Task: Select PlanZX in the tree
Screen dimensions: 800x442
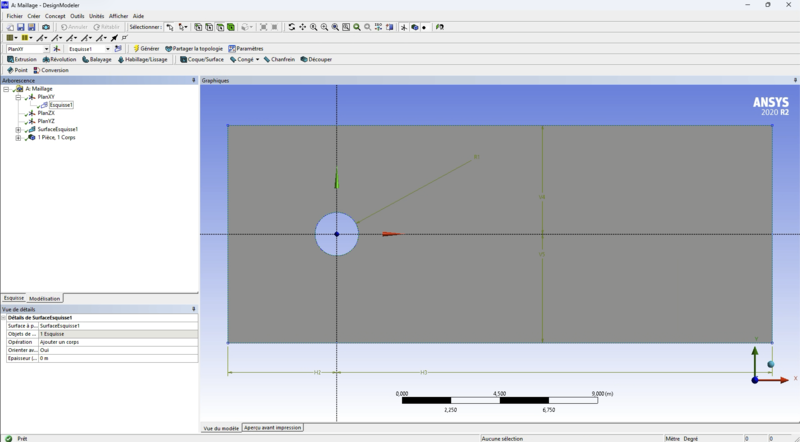Action: [46, 113]
